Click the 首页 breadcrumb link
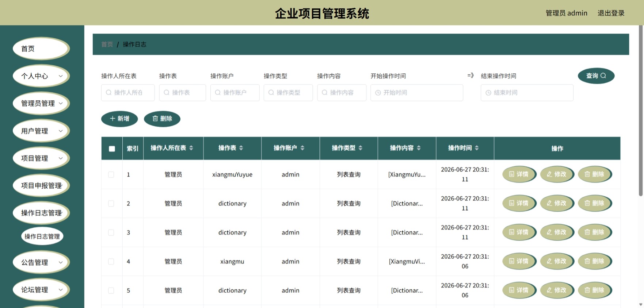The width and height of the screenshot is (644, 308). [107, 44]
